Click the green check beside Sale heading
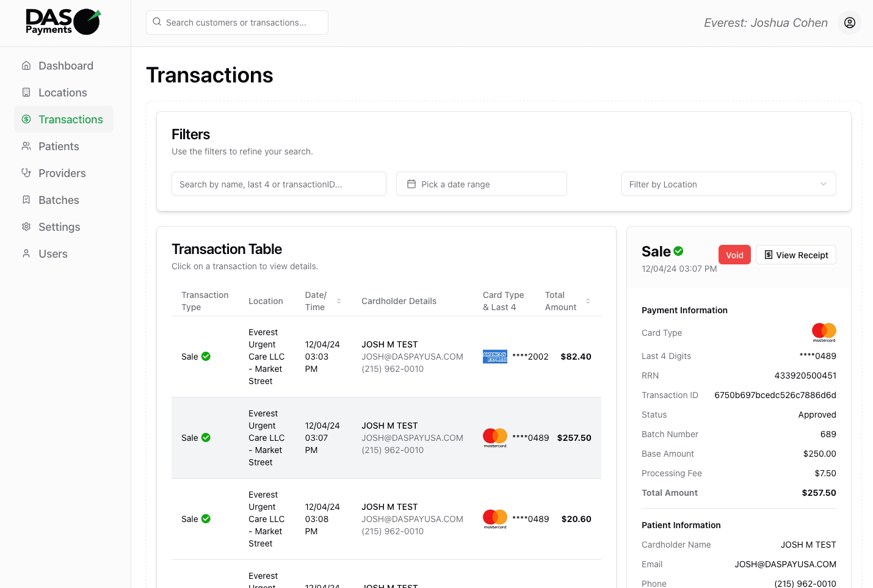873x588 pixels. click(x=678, y=251)
